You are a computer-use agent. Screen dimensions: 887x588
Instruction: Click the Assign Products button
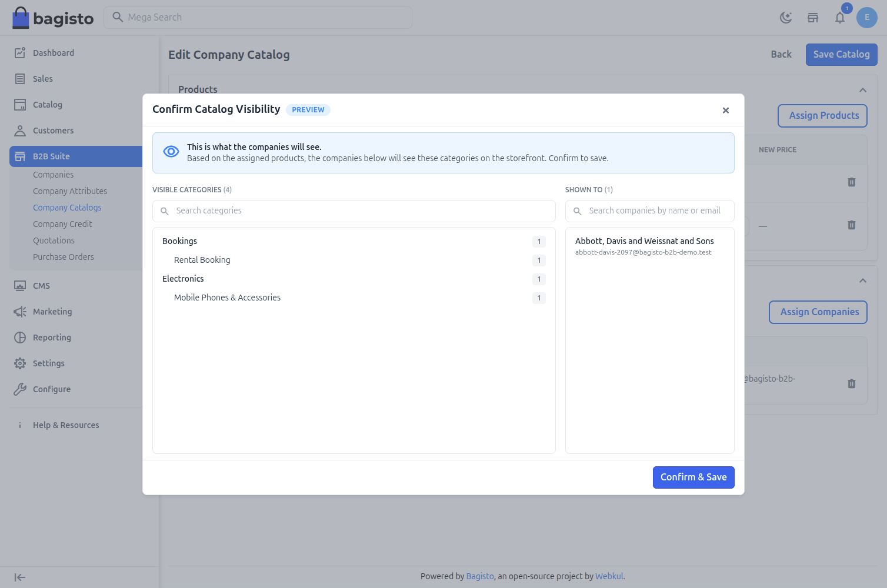[x=823, y=116]
